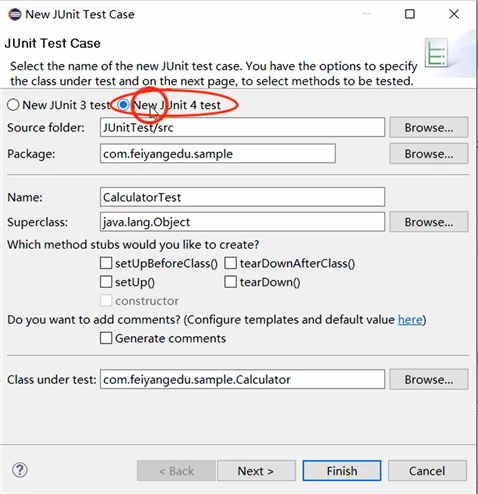
Task: Open the 'here' templates configuration link
Action: pyautogui.click(x=410, y=320)
